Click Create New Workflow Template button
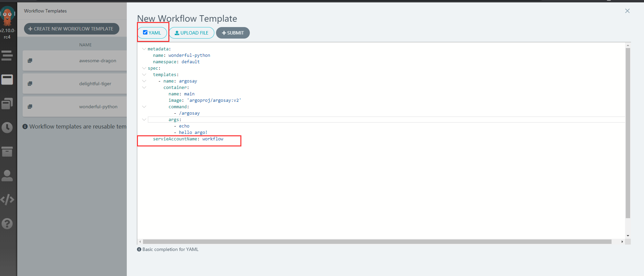The image size is (644, 276). pyautogui.click(x=71, y=29)
